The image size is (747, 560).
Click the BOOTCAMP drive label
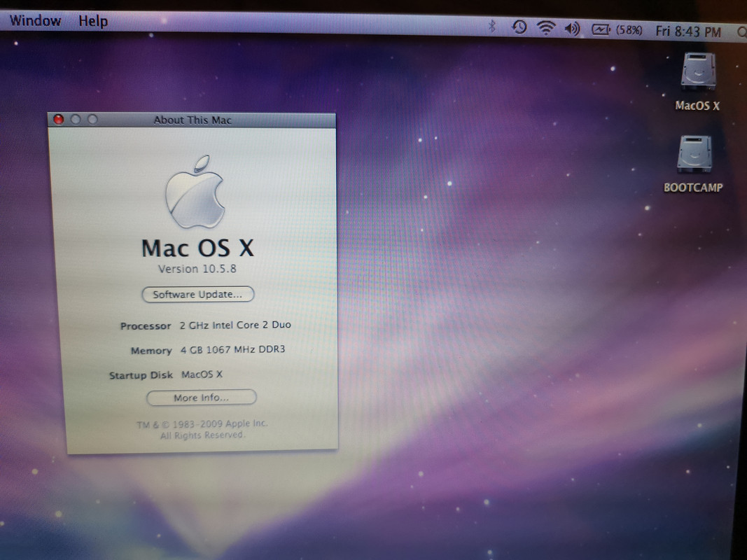click(693, 188)
